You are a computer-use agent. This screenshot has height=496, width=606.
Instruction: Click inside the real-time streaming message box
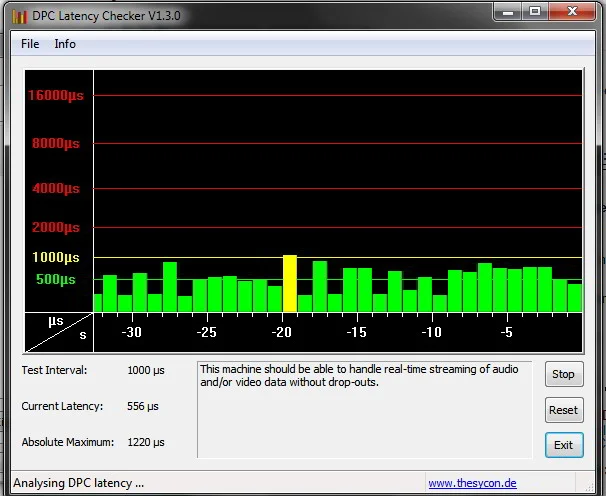click(x=364, y=408)
